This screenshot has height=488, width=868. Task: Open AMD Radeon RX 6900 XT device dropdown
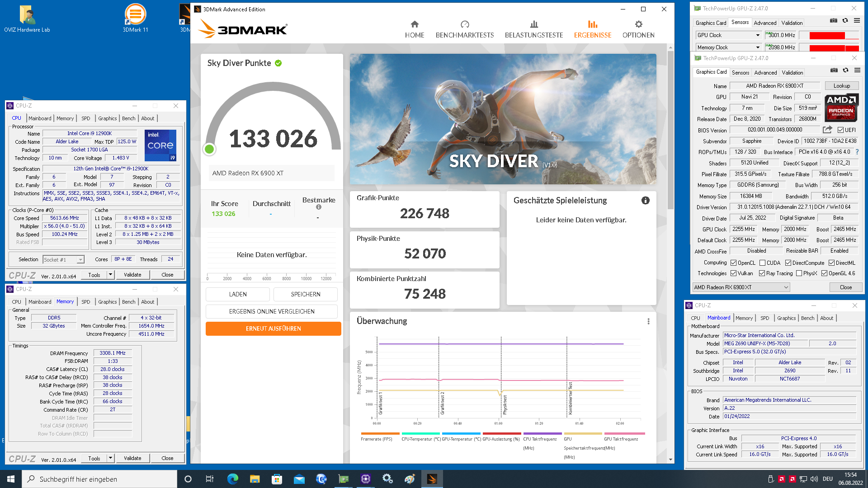[x=741, y=287]
